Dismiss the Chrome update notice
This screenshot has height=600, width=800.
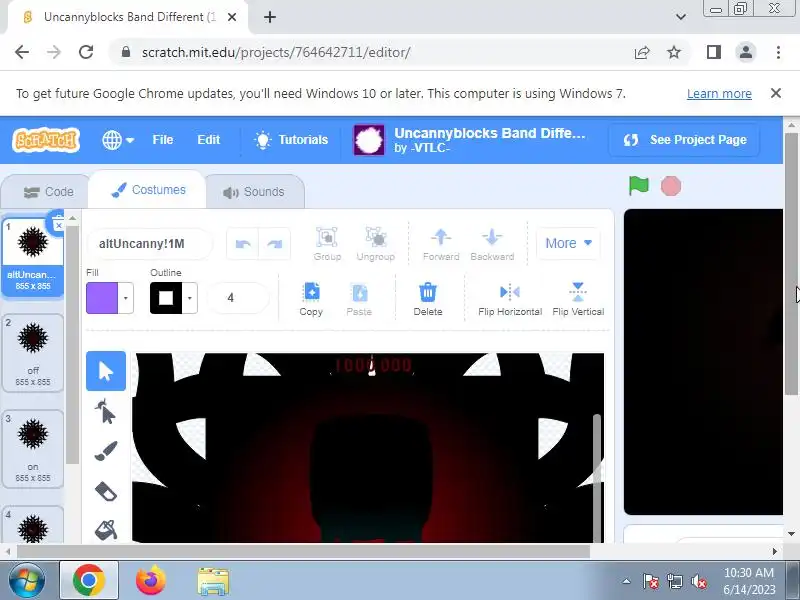click(776, 93)
